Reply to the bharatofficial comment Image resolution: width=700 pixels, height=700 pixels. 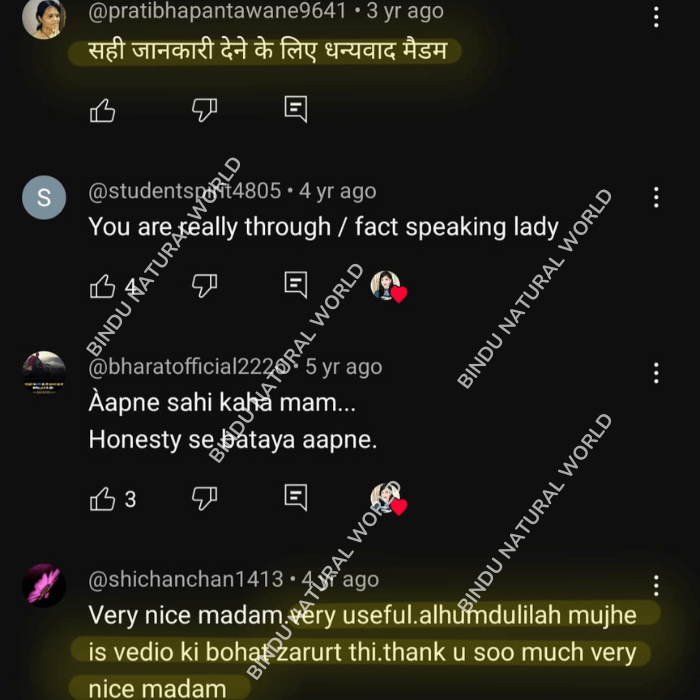[x=296, y=497]
